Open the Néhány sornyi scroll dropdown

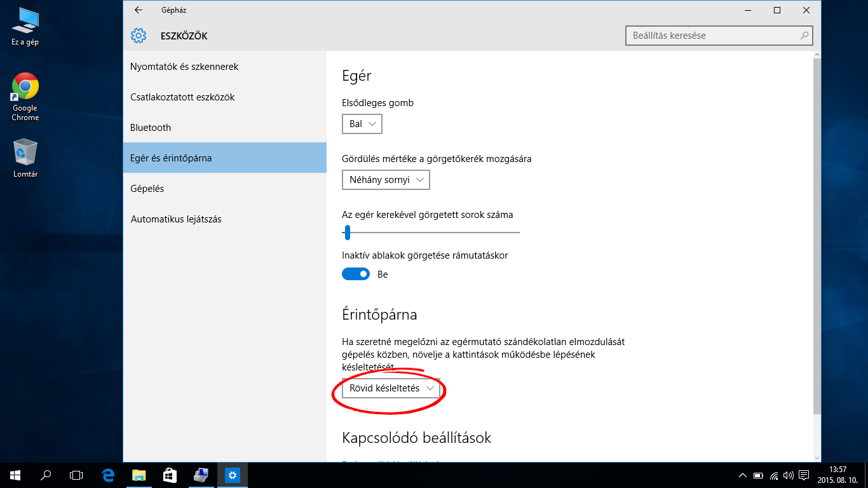tap(386, 180)
